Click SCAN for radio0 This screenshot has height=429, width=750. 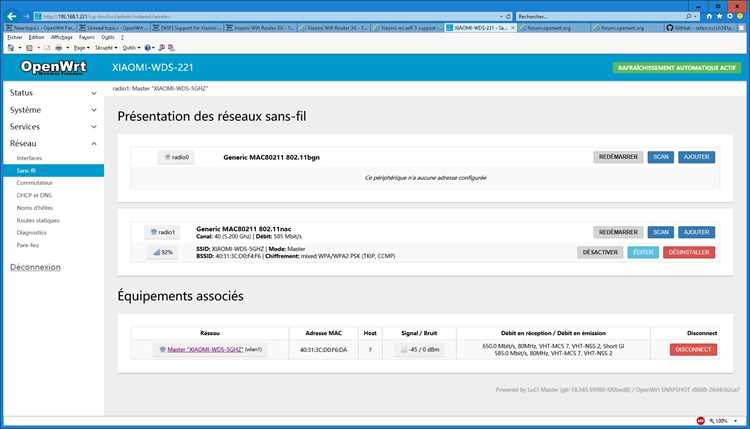tap(661, 157)
